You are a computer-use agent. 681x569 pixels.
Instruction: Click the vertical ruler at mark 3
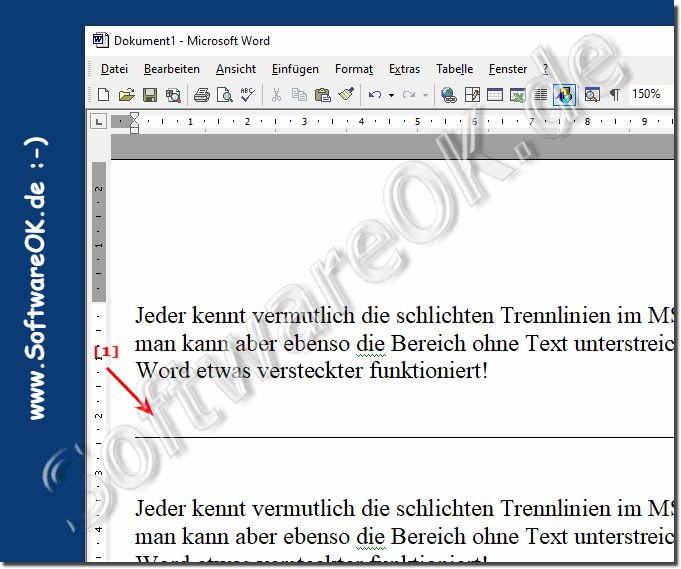point(99,473)
